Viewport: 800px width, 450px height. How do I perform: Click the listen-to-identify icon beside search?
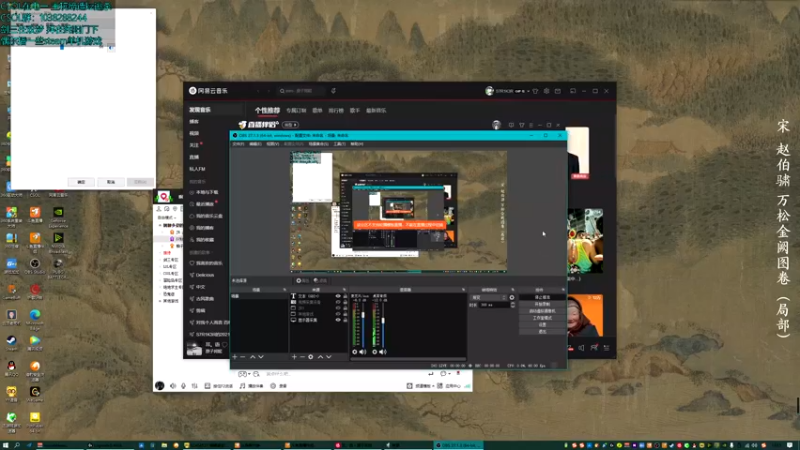(333, 91)
